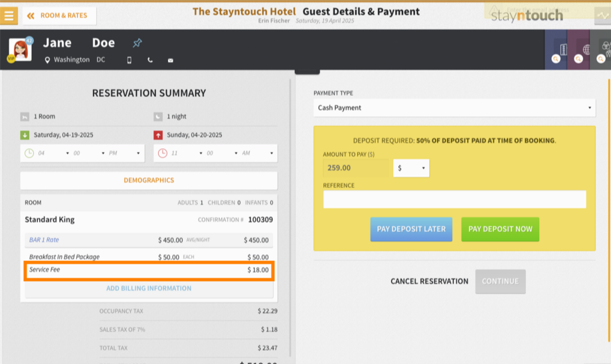Click Pay Deposit Later
This screenshot has width=611, height=364.
coord(411,229)
